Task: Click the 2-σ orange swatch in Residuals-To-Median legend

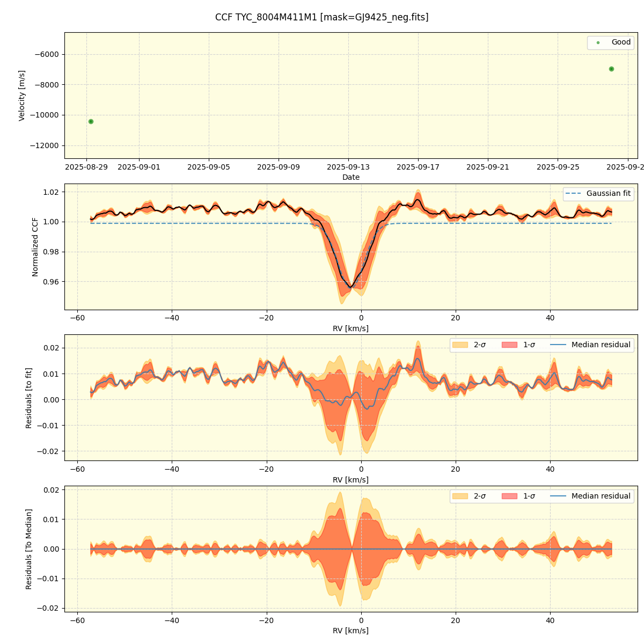Action: [460, 496]
